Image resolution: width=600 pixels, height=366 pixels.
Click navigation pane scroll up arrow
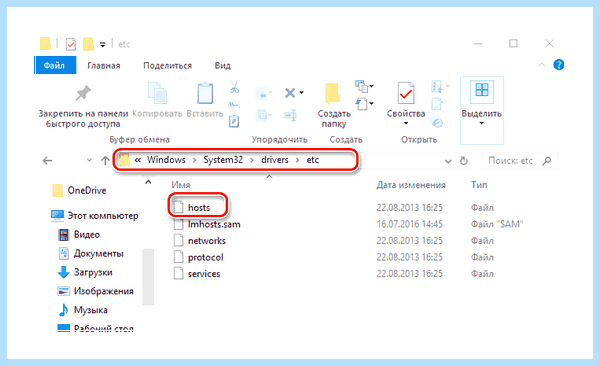pos(148,183)
